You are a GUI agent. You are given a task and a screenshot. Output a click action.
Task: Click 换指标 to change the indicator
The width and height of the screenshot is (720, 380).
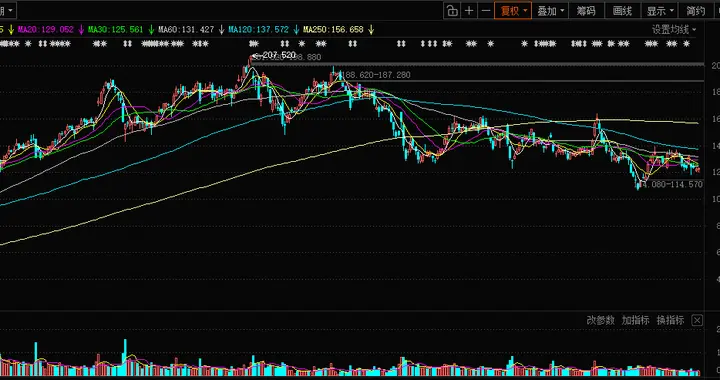[670, 320]
